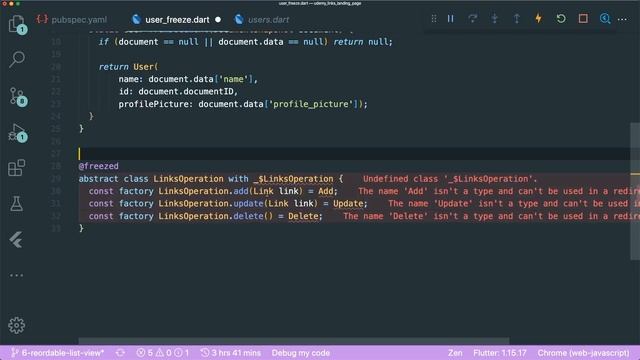Switch to the pubspec.yaml tab
Image resolution: width=640 pixels, height=360 pixels.
coord(72,20)
